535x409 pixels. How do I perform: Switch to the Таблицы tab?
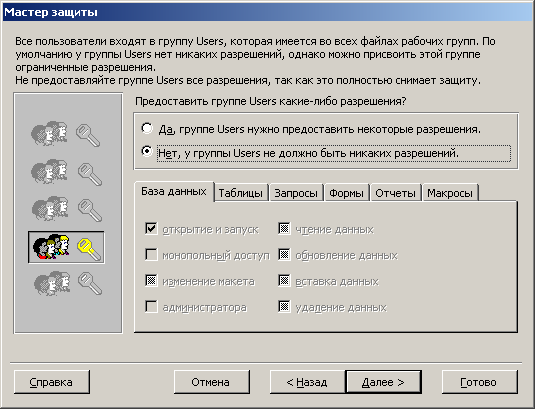[x=241, y=193]
